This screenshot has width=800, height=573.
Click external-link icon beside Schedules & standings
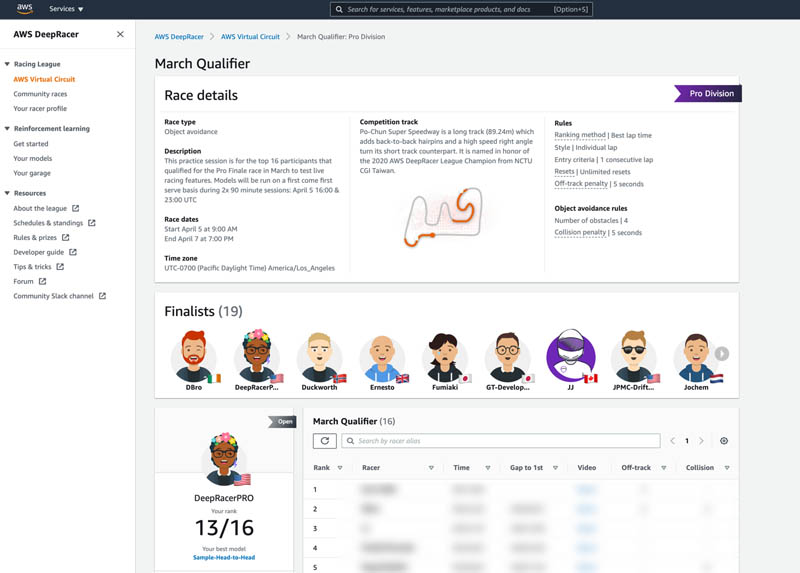92,223
